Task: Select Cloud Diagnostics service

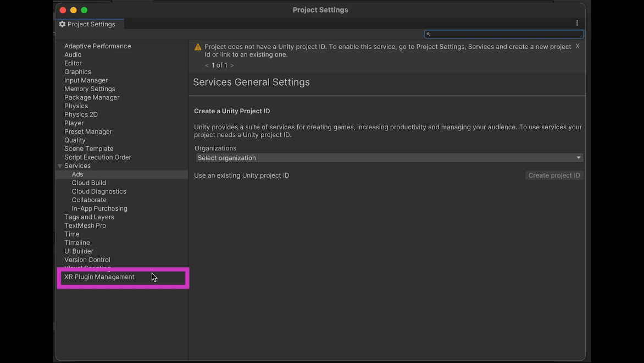Action: 99,191
